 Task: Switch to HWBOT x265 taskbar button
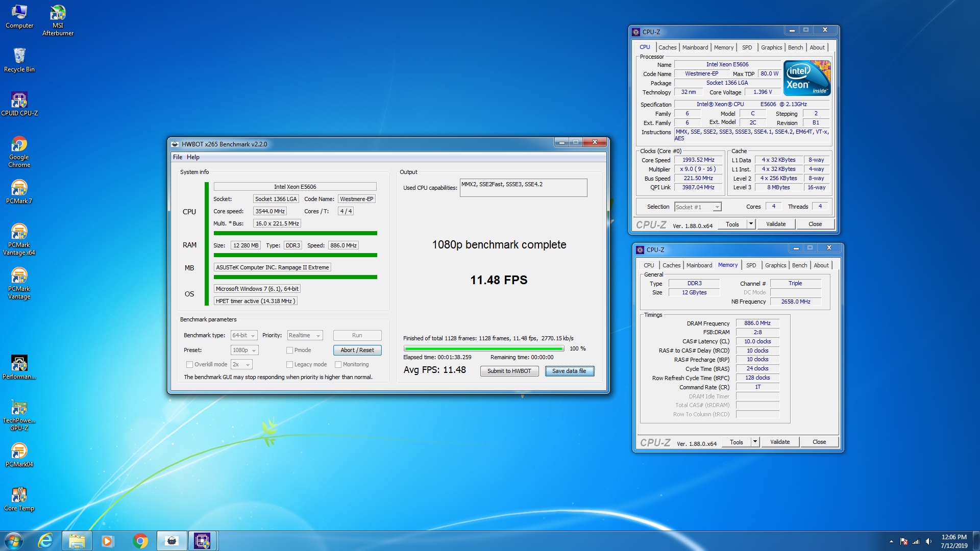(x=171, y=541)
